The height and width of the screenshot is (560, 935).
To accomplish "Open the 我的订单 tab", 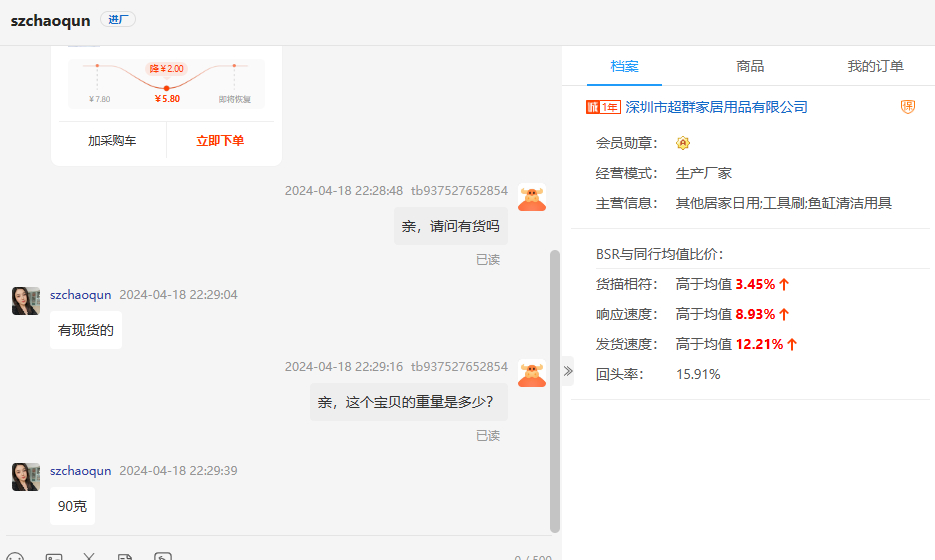I will [875, 66].
